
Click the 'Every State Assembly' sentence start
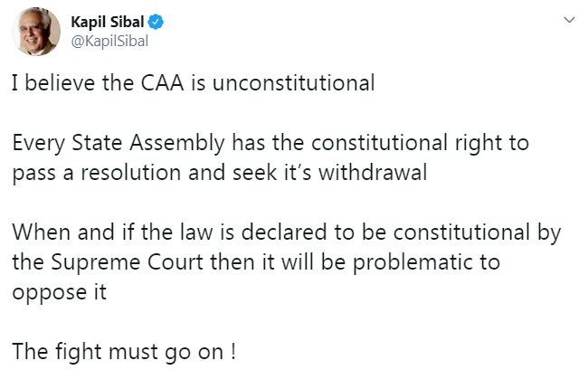[119, 143]
